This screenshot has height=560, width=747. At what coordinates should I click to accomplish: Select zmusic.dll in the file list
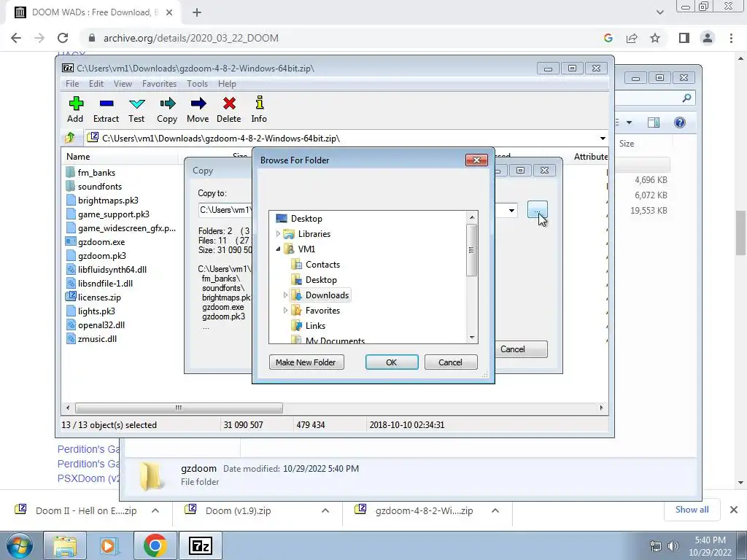click(x=97, y=338)
